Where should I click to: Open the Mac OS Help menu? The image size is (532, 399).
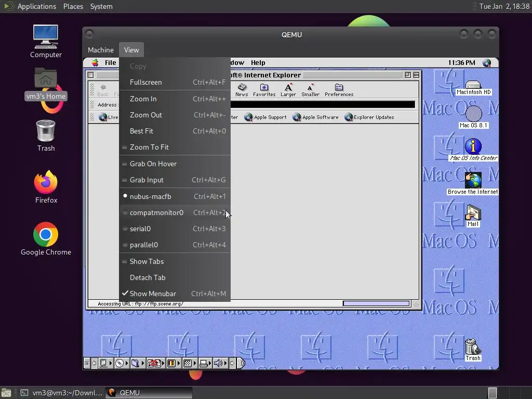258,62
